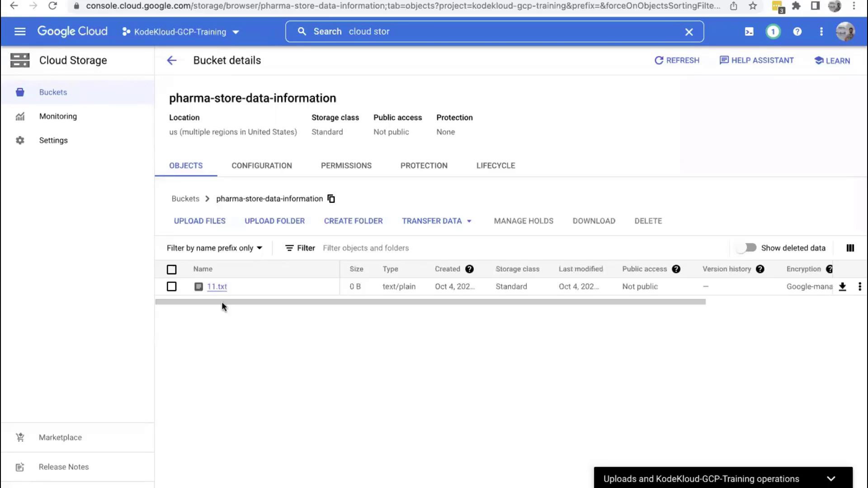Click the Upload Files button
868x488 pixels.
coord(199,221)
